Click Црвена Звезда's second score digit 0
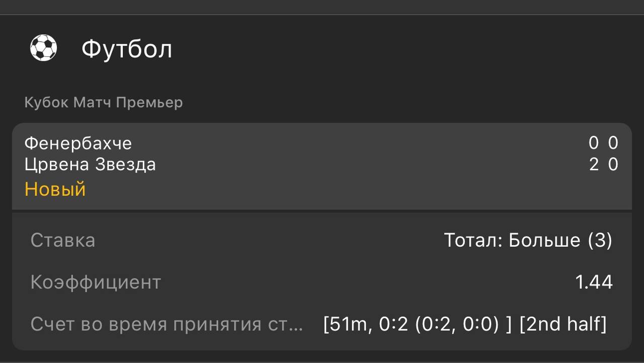Image resolution: width=644 pixels, height=363 pixels. tap(613, 165)
